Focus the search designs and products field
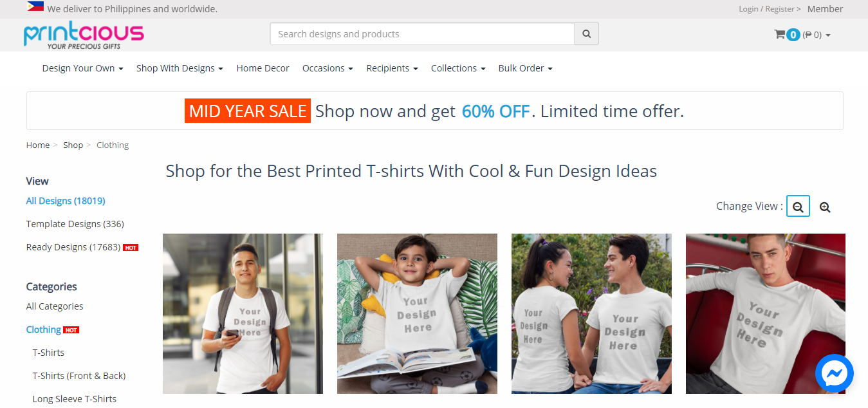Screen dimensions: 868x408 [x=422, y=34]
